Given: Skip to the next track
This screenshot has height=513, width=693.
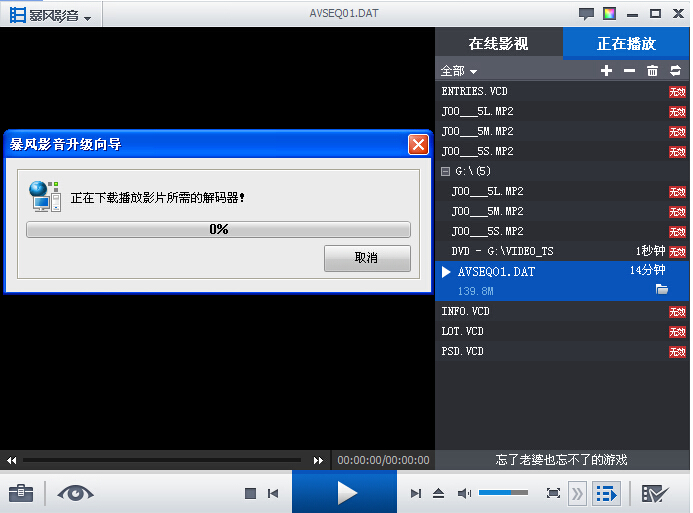Looking at the screenshot, I should (x=416, y=493).
